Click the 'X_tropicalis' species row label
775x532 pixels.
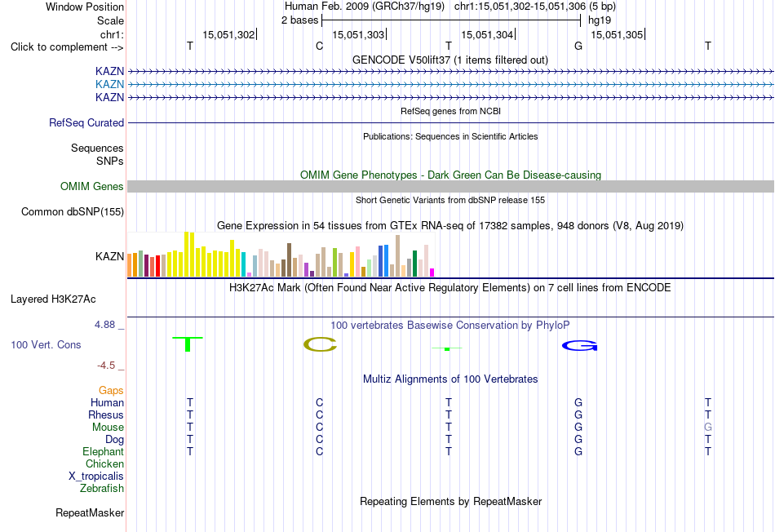coord(96,477)
